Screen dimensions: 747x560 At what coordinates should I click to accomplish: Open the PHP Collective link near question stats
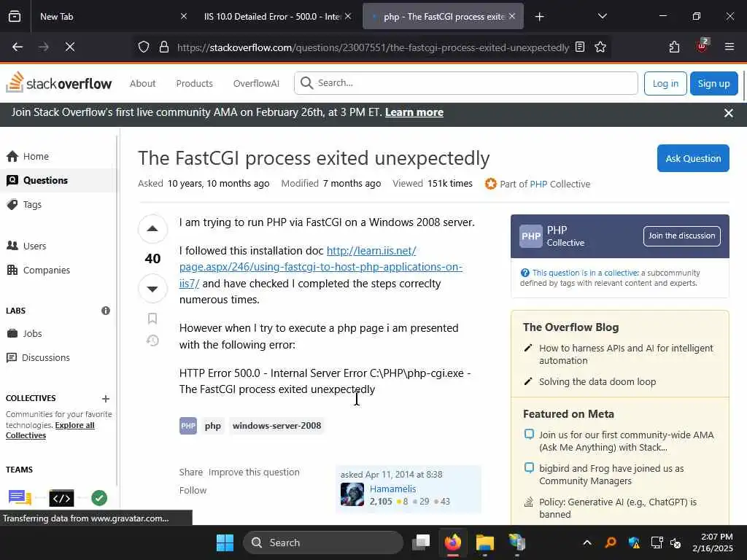click(x=538, y=184)
